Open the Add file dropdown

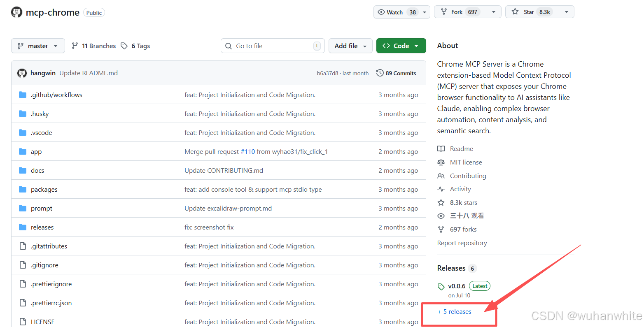tap(350, 46)
